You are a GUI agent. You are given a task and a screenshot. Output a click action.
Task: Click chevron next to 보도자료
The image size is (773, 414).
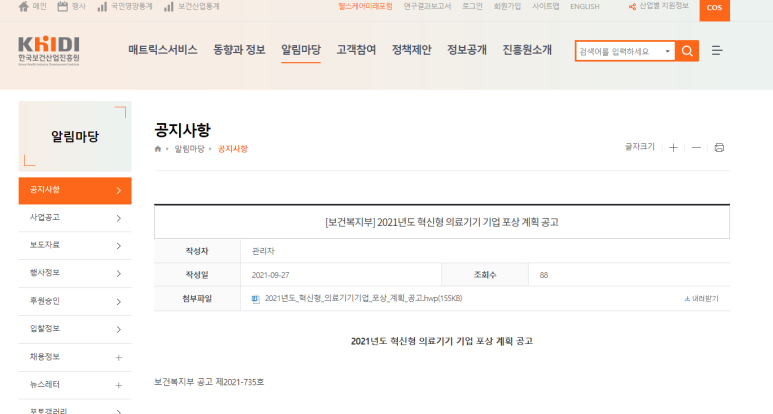[x=119, y=246]
